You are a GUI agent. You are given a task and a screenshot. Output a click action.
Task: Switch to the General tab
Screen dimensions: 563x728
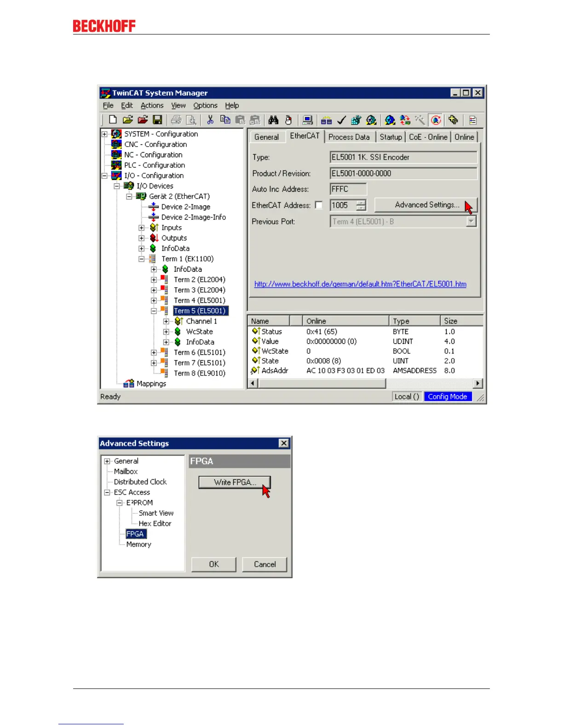pos(267,137)
